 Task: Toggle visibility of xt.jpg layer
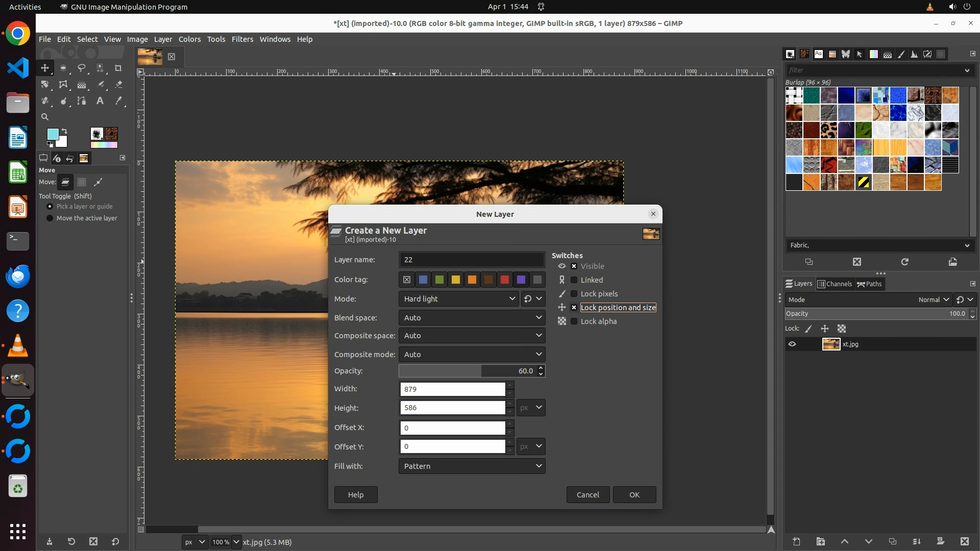point(792,344)
